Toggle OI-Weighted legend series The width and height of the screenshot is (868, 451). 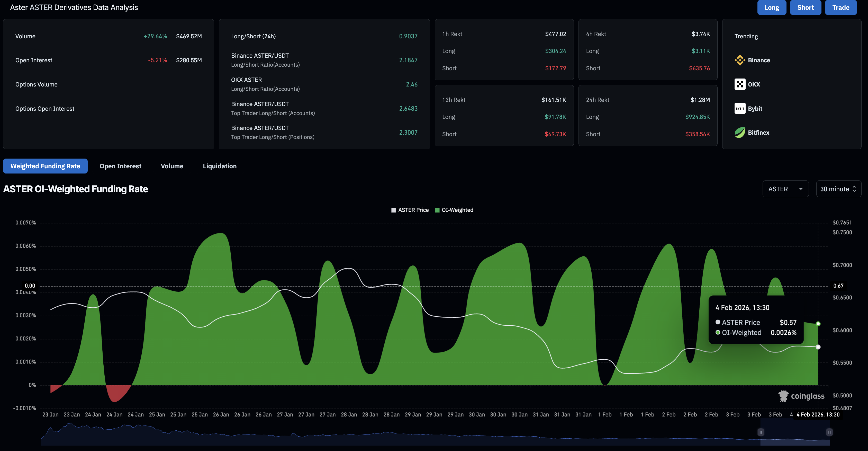[457, 210]
